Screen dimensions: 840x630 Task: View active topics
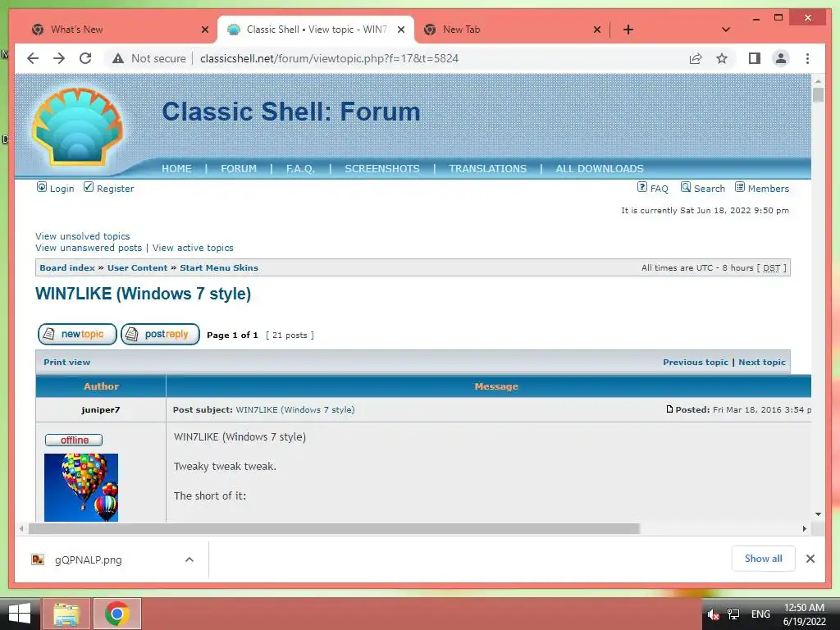pos(193,248)
